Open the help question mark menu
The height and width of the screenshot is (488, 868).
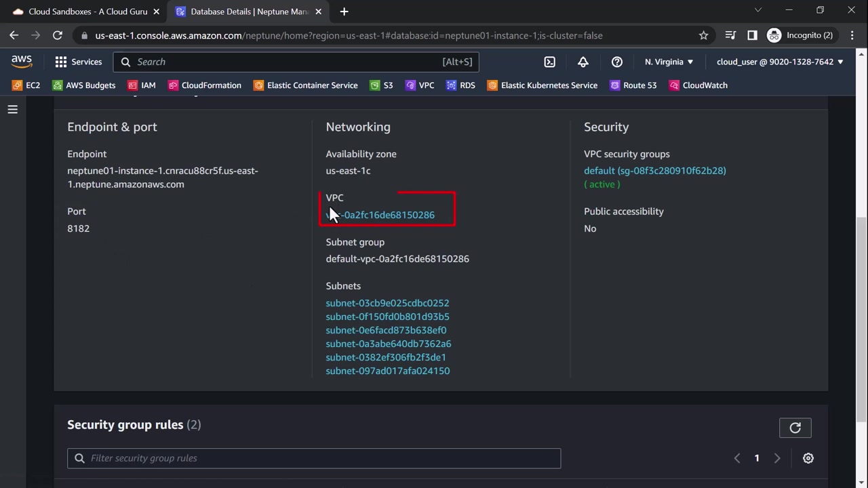pyautogui.click(x=617, y=62)
